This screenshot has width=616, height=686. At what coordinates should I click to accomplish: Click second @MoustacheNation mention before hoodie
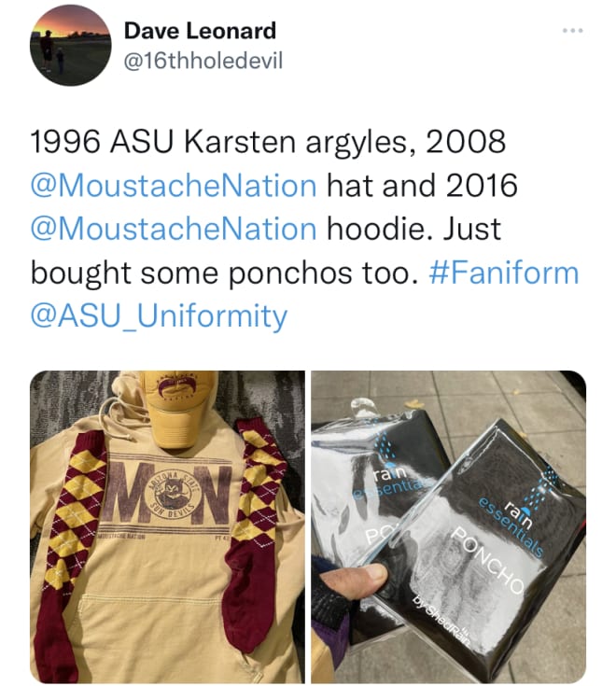pyautogui.click(x=174, y=229)
